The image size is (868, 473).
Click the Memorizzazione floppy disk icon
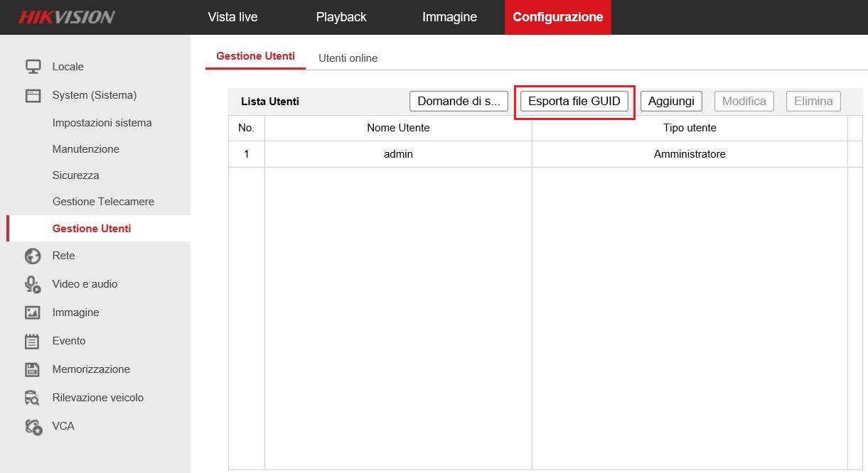coord(33,369)
